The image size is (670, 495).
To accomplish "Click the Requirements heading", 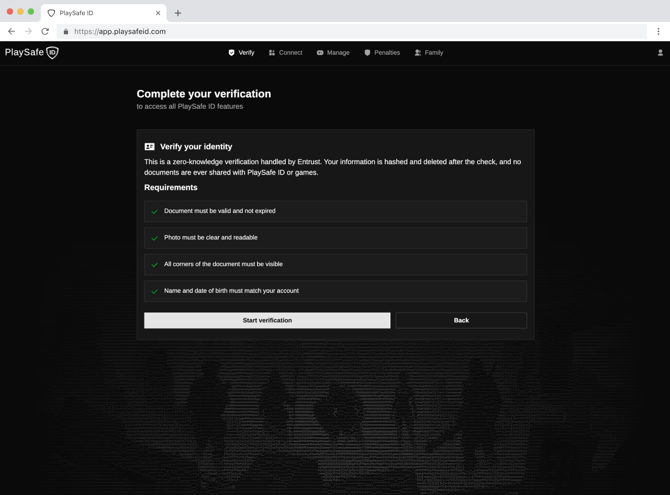I will point(170,187).
